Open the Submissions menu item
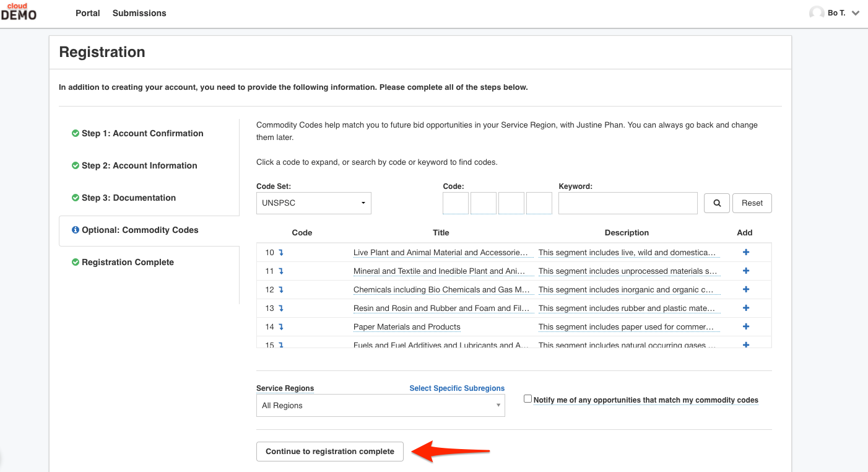Viewport: 868px width, 472px height. (139, 13)
